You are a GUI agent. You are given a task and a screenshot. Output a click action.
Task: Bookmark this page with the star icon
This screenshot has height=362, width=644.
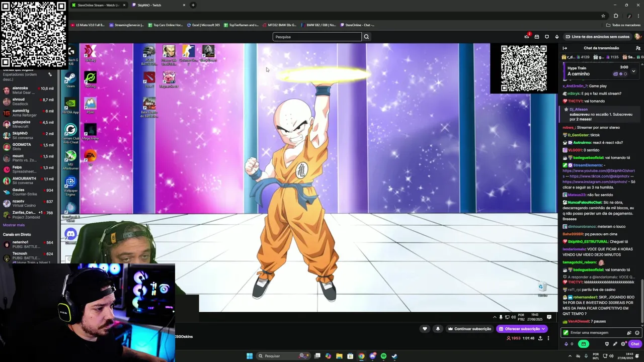pyautogui.click(x=603, y=16)
